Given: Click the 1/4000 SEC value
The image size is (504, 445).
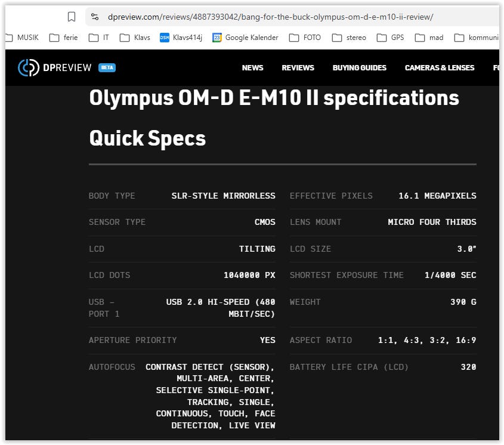Looking at the screenshot, I should coord(450,275).
